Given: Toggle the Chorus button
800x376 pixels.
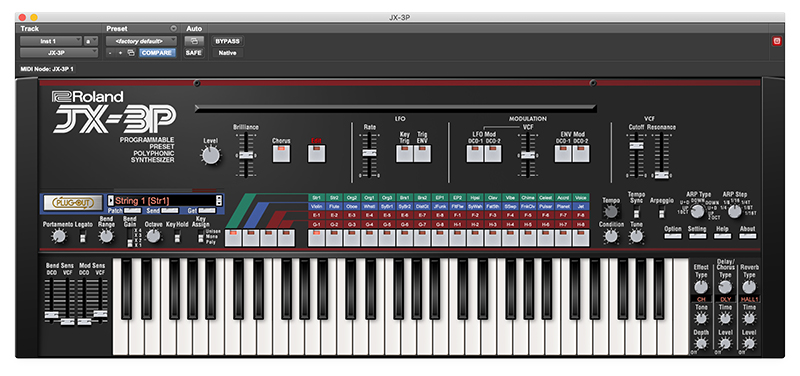Looking at the screenshot, I should 281,154.
